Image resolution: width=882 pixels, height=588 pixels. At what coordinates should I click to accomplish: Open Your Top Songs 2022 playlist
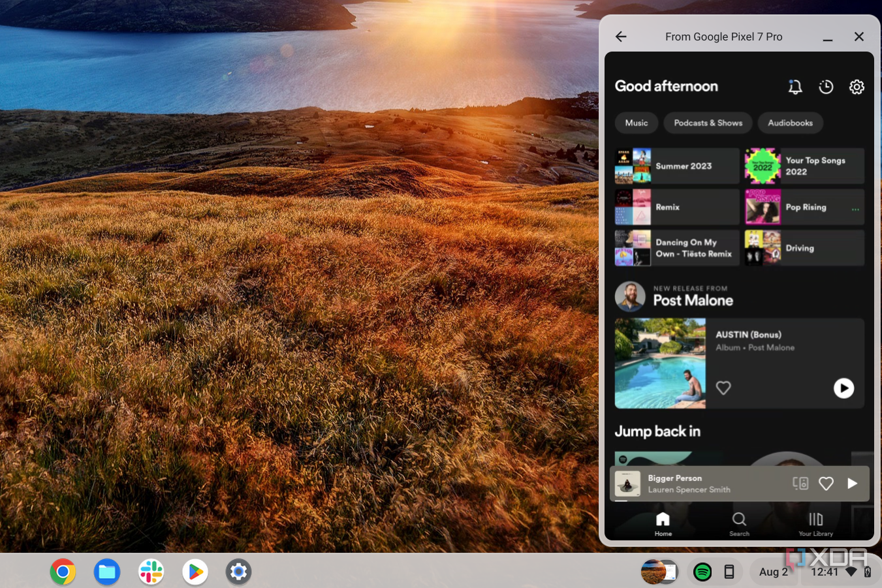coord(804,166)
